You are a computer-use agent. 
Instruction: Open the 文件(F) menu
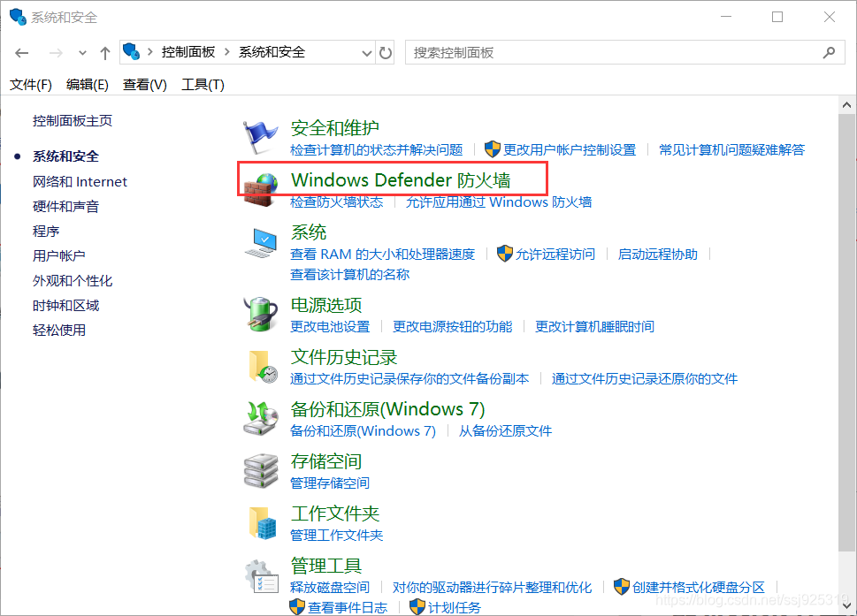(x=31, y=85)
